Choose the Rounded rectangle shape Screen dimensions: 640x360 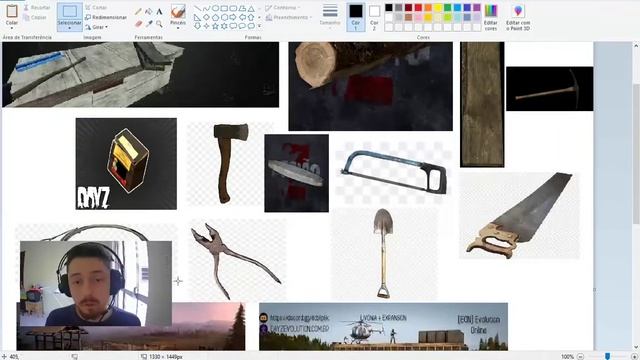tap(233, 8)
